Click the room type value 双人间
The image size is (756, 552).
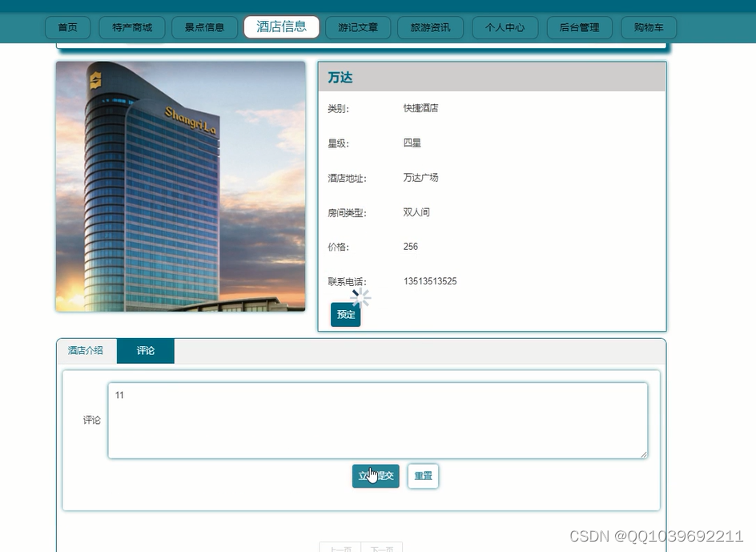click(x=416, y=212)
